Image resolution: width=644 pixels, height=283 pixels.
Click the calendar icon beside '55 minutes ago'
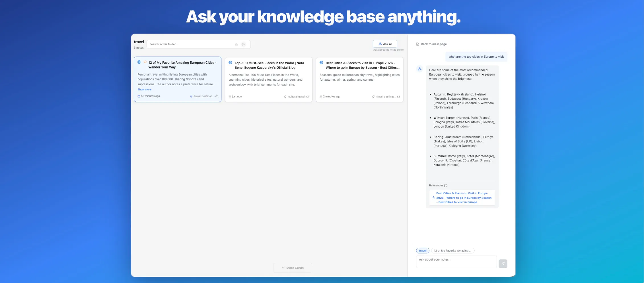pos(139,96)
